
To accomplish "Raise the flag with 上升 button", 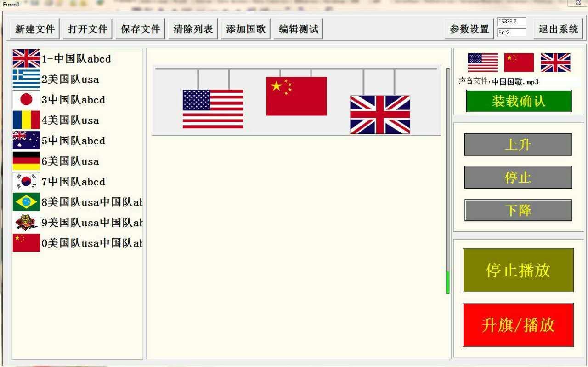I will [518, 144].
